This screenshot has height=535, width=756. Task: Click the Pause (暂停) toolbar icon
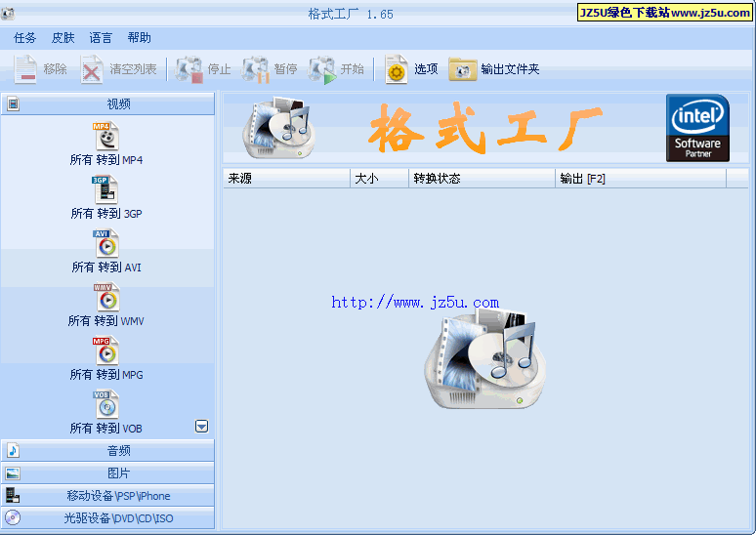pyautogui.click(x=256, y=69)
